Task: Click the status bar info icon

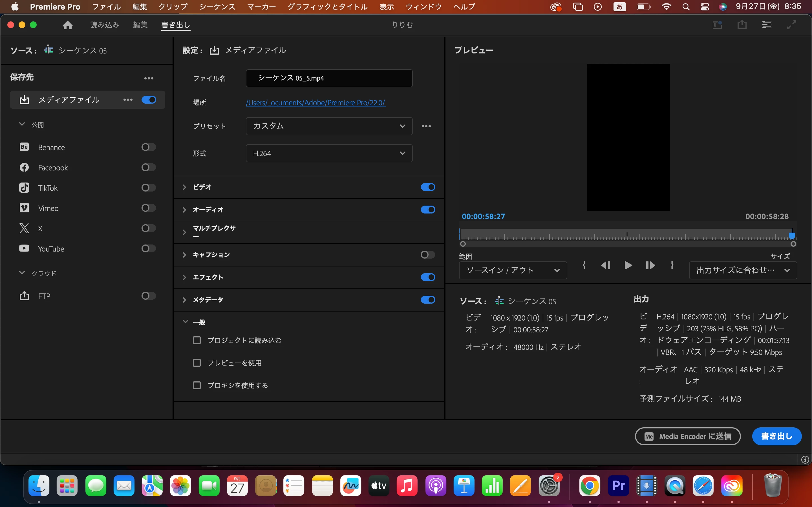Action: [805, 460]
